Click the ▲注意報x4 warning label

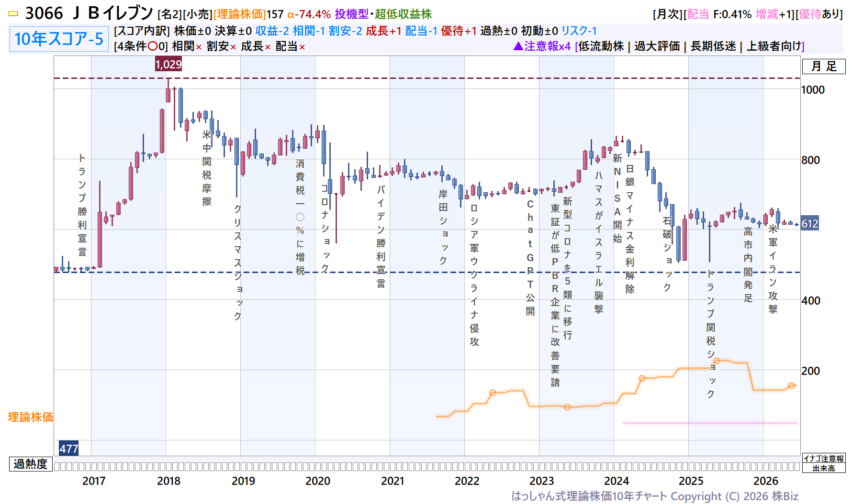point(542,46)
